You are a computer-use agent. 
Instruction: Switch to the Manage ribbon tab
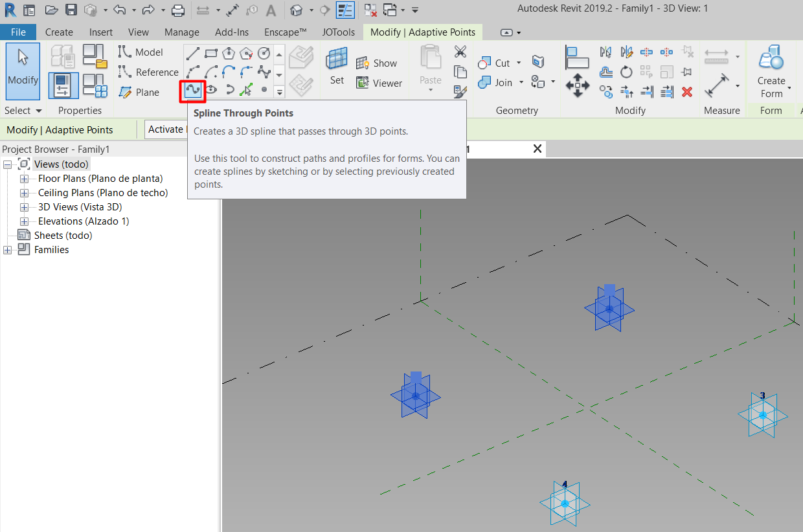182,32
